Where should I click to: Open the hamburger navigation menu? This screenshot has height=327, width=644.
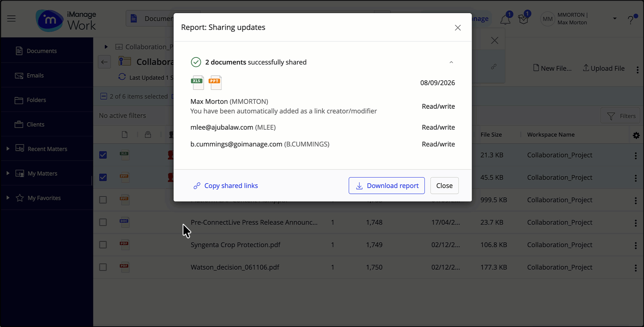click(x=11, y=18)
